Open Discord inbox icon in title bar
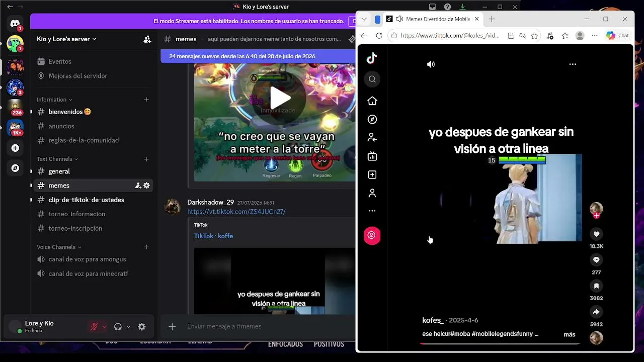 432,7
